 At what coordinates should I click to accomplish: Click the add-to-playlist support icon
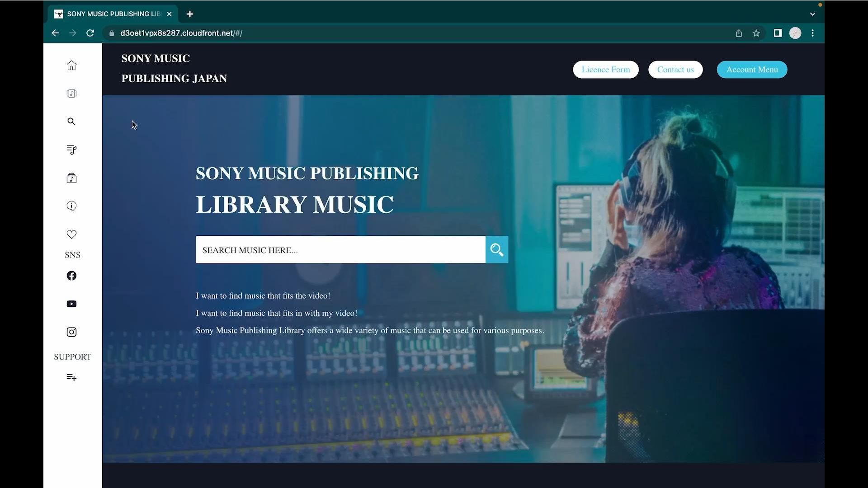point(71,377)
